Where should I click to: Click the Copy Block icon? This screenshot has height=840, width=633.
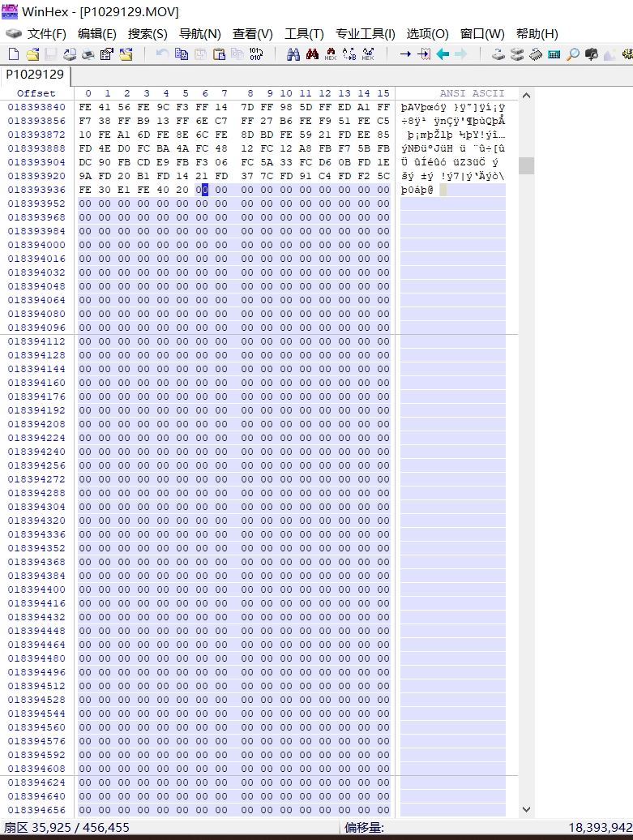click(x=182, y=54)
